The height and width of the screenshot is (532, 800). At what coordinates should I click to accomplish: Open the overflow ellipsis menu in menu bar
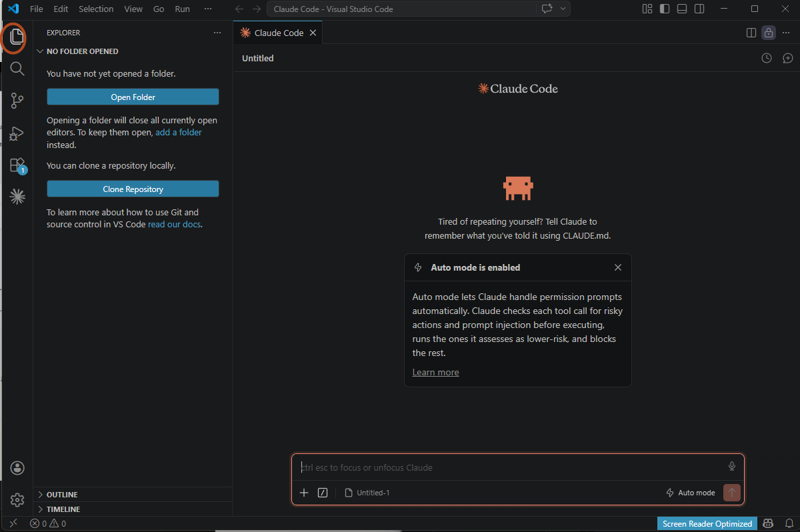(x=208, y=9)
